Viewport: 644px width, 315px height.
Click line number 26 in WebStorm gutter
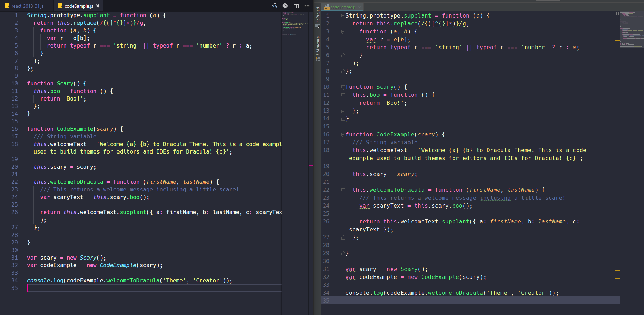pyautogui.click(x=326, y=221)
